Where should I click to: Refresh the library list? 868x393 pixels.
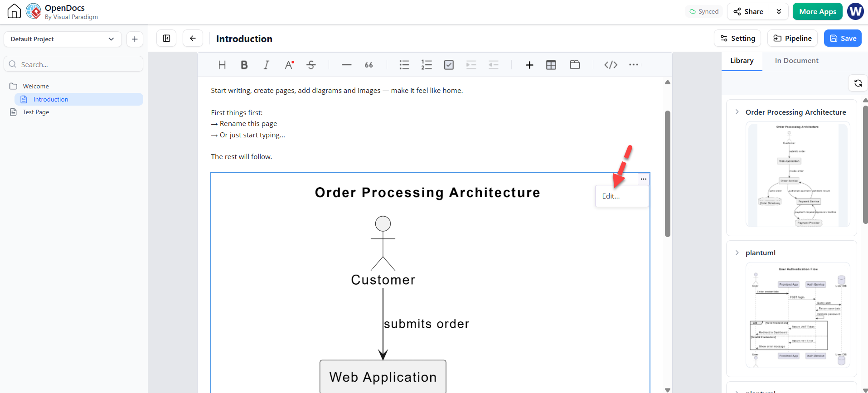click(x=858, y=83)
